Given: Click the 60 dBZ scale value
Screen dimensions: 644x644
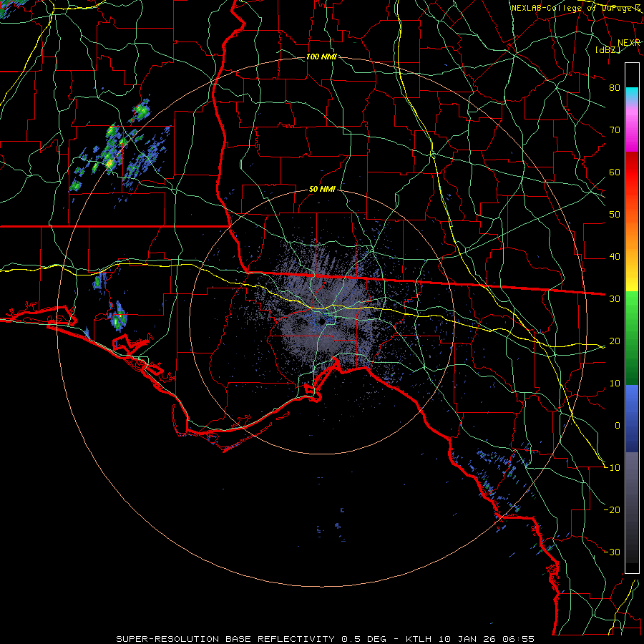Looking at the screenshot, I should (x=615, y=172).
